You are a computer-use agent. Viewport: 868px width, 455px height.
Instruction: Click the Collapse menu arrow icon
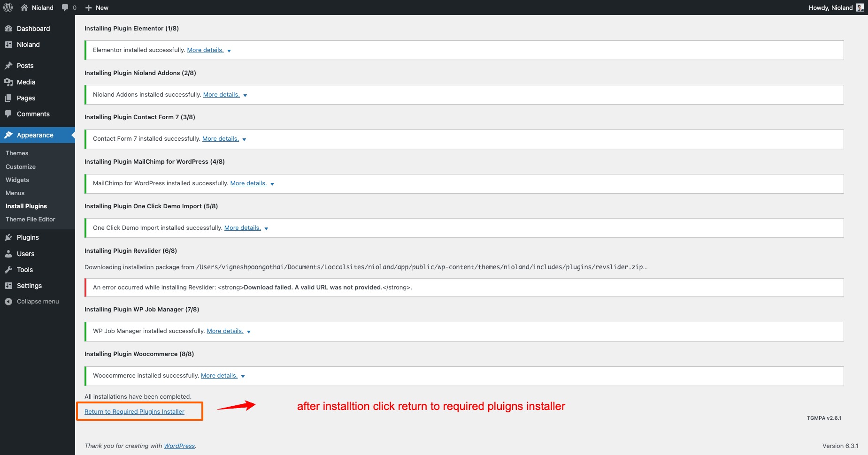[8, 302]
